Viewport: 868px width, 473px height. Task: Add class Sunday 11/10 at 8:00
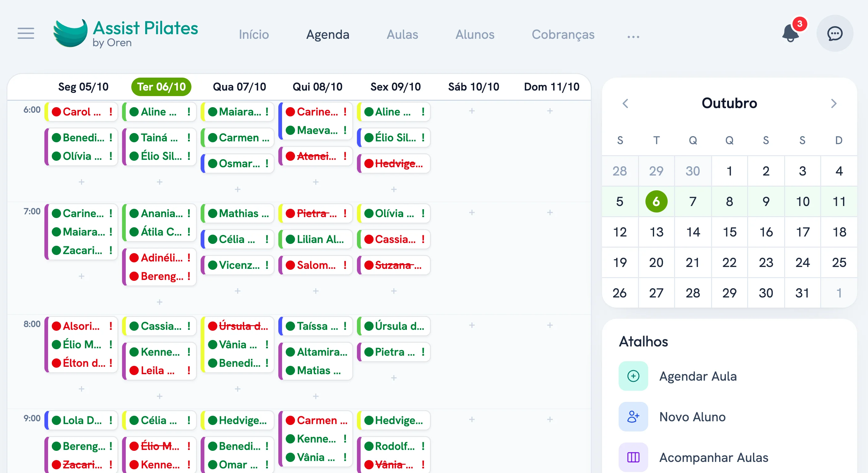(550, 325)
